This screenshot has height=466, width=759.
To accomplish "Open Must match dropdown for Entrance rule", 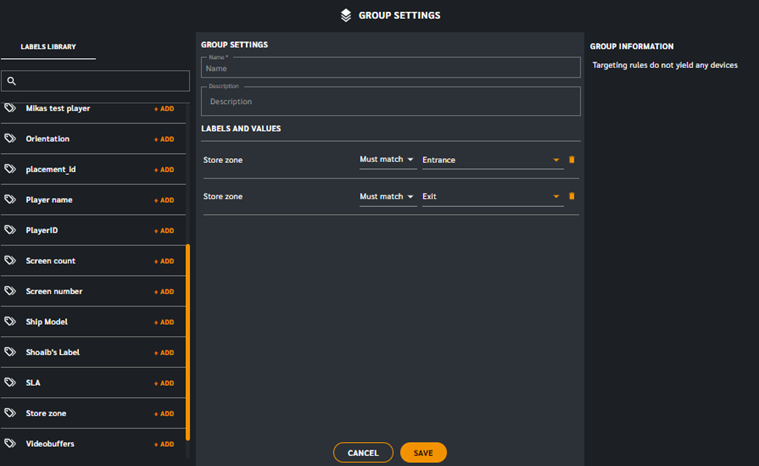I will pos(387,160).
